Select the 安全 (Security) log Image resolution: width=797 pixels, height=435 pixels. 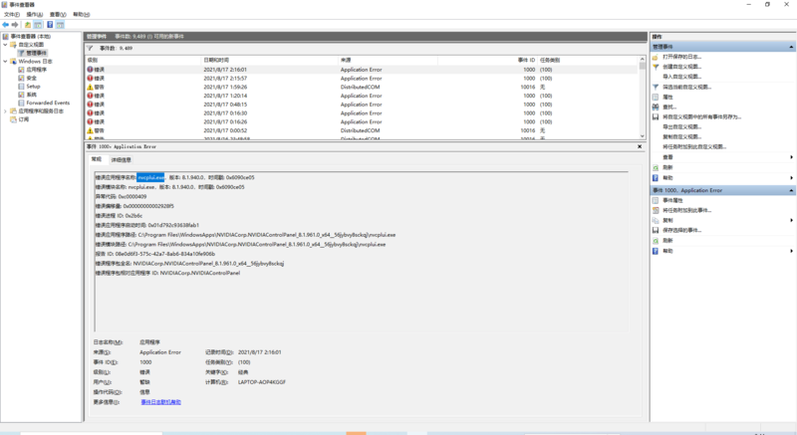tap(31, 78)
